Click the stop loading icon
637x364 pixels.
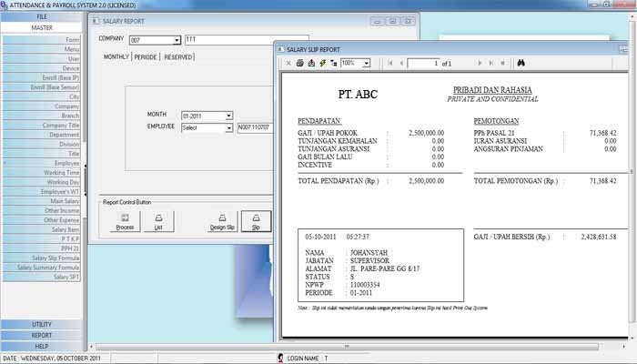502,63
